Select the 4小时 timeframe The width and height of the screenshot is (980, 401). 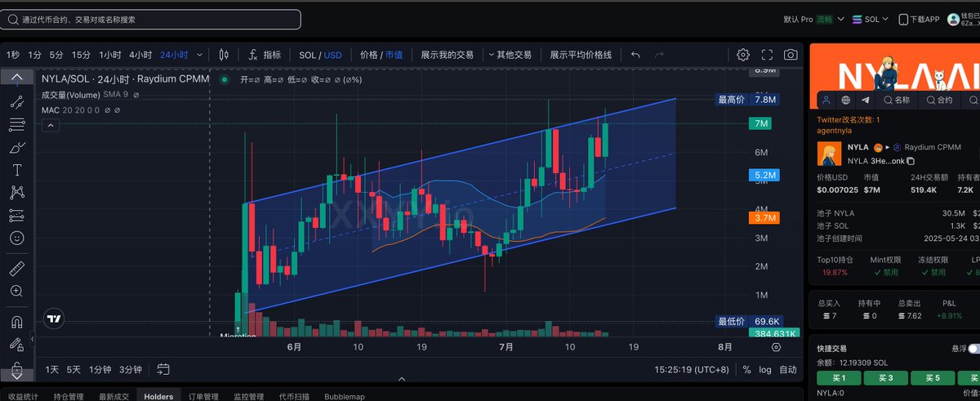point(140,55)
